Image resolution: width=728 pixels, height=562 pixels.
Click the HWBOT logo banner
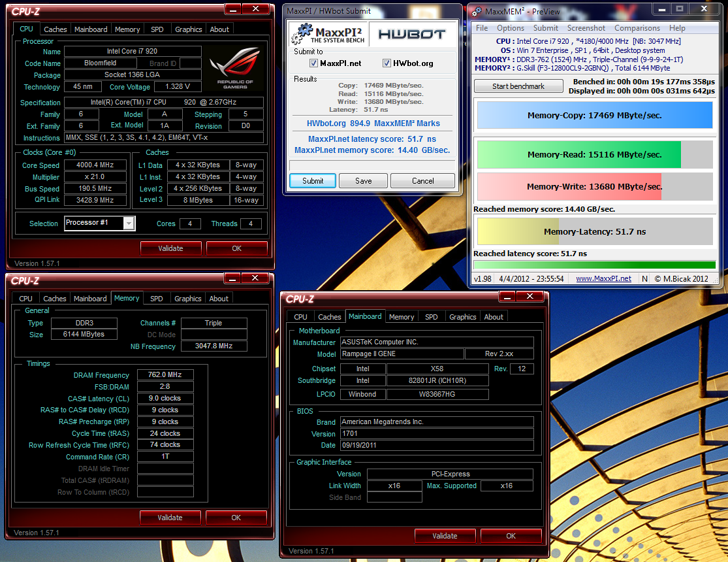412,34
